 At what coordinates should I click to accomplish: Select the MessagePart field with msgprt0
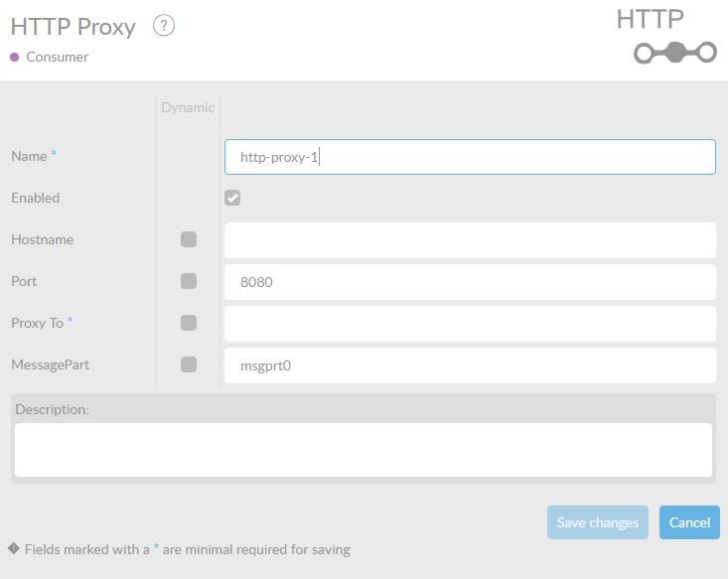(470, 365)
